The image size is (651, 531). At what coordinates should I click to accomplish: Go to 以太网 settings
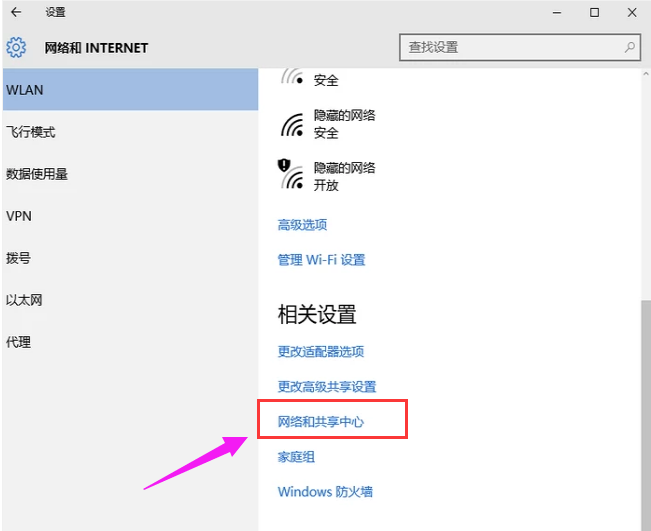click(24, 300)
